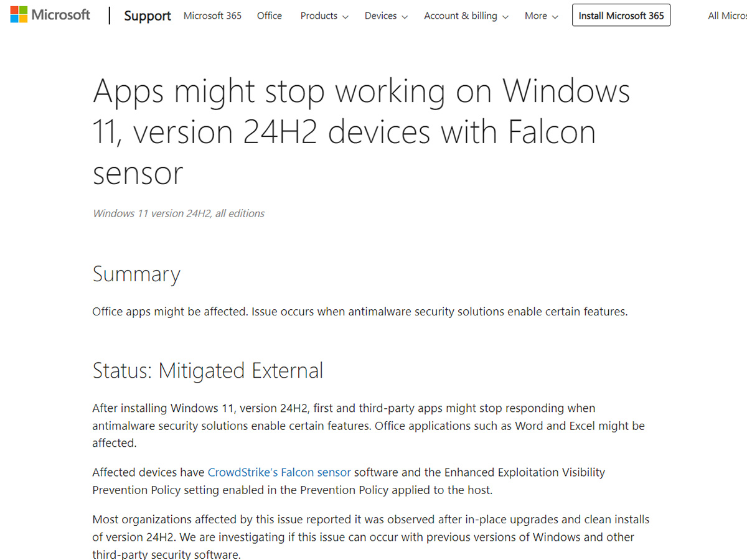Open the Account & billing menu
Screen dimensions: 747x560
click(460, 16)
